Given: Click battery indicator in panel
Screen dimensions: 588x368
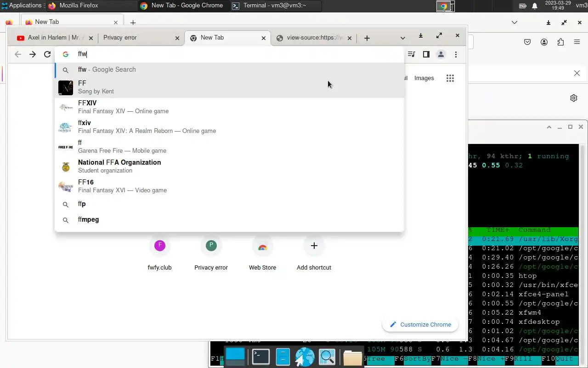Looking at the screenshot, I should click(523, 6).
